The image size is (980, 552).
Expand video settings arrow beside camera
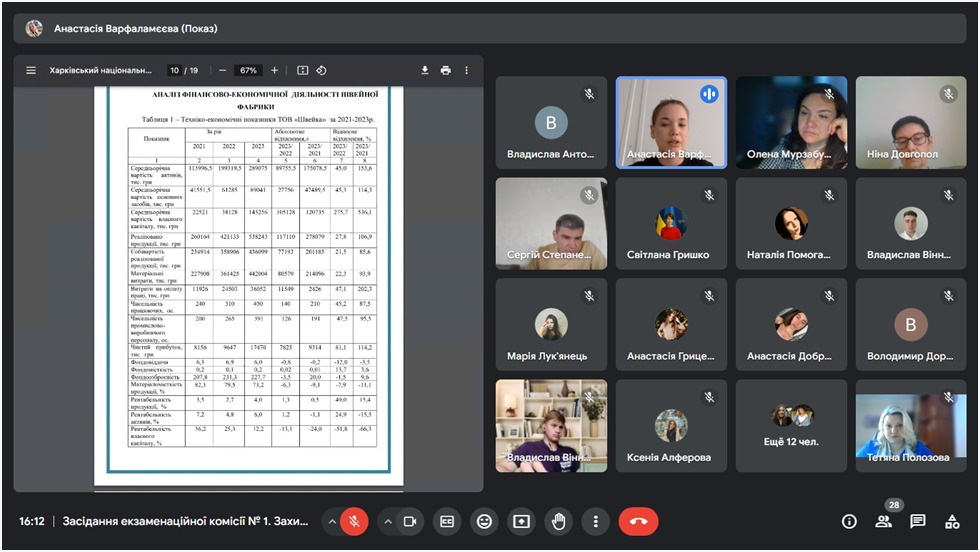click(387, 521)
